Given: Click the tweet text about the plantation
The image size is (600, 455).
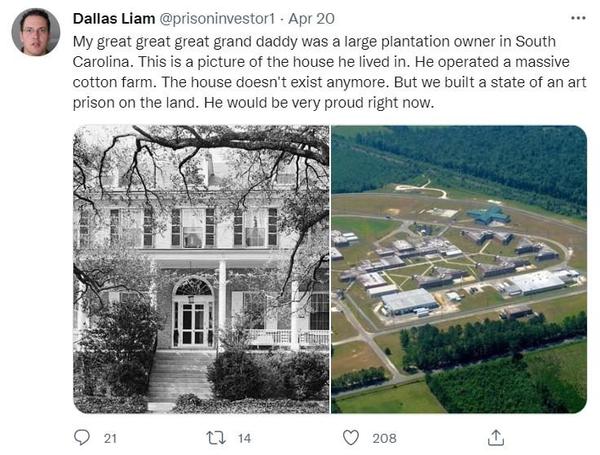Looking at the screenshot, I should coord(329,72).
